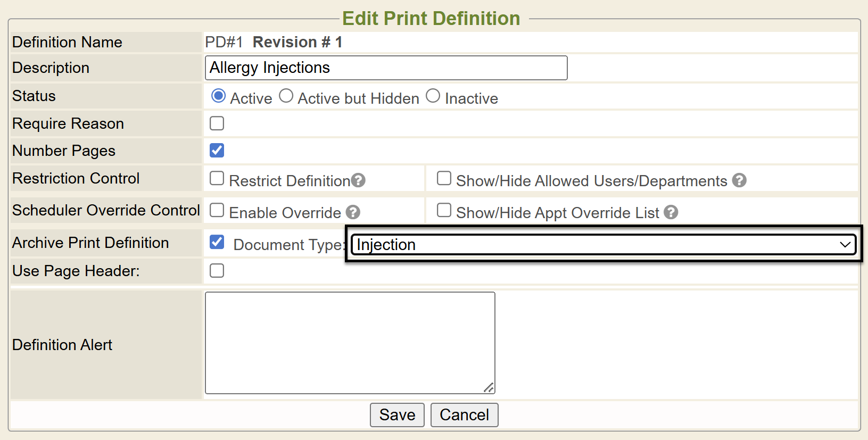The height and width of the screenshot is (440, 868).
Task: Uncheck the Archive Print Definition checkbox
Action: (217, 242)
